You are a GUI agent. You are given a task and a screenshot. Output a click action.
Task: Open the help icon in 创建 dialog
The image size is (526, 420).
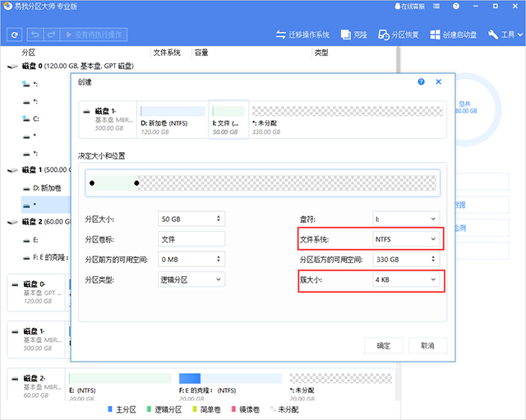pyautogui.click(x=421, y=82)
